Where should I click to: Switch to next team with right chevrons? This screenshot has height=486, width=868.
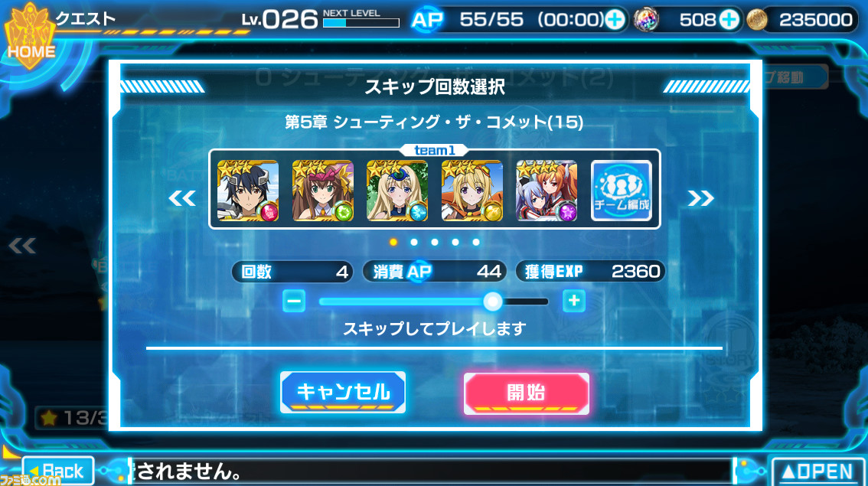pyautogui.click(x=701, y=197)
